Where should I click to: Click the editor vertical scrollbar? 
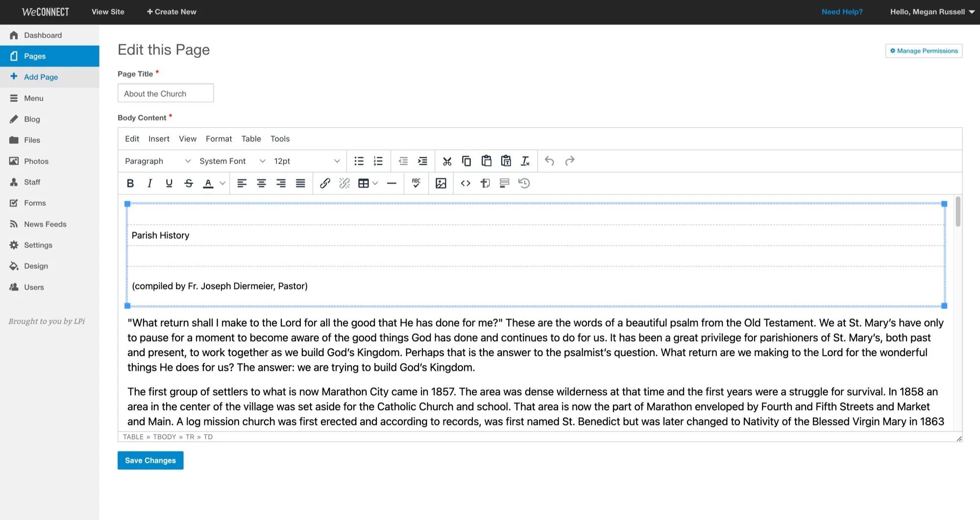point(957,213)
